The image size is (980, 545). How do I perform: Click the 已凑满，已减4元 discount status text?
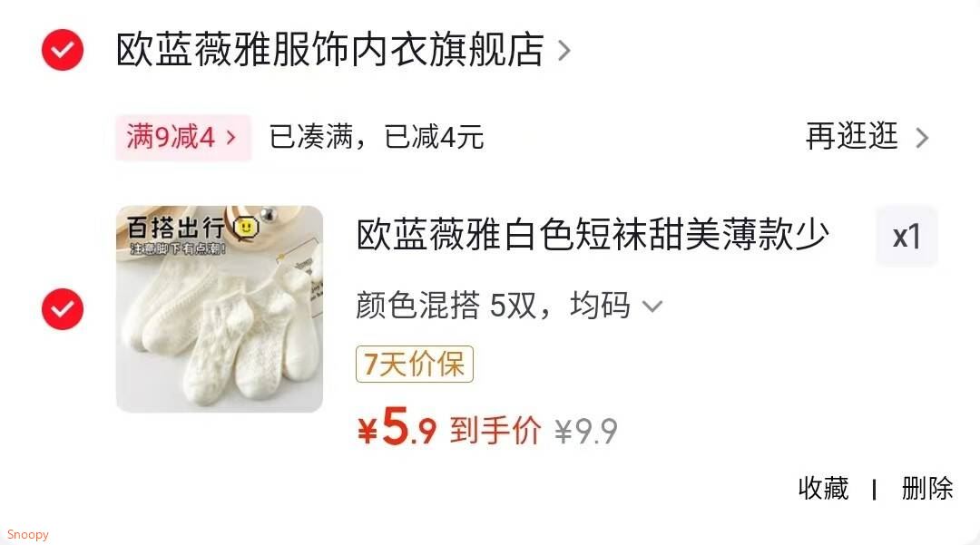click(x=377, y=137)
